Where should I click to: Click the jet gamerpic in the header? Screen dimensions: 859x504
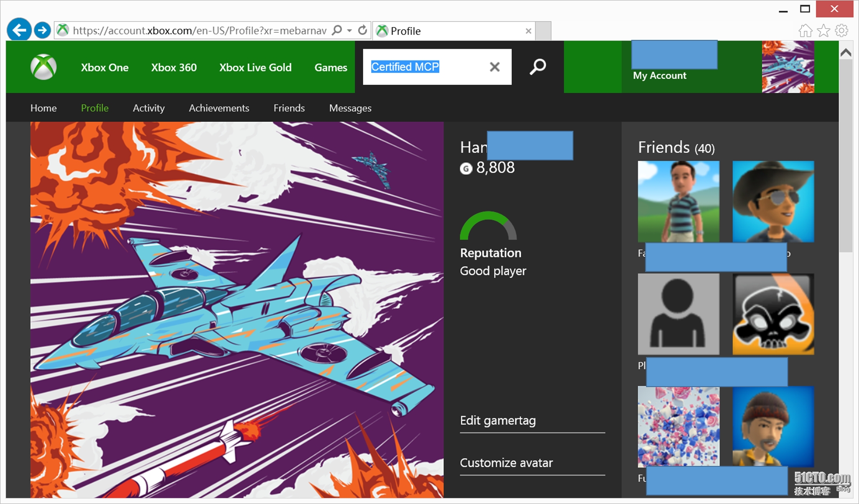click(788, 67)
